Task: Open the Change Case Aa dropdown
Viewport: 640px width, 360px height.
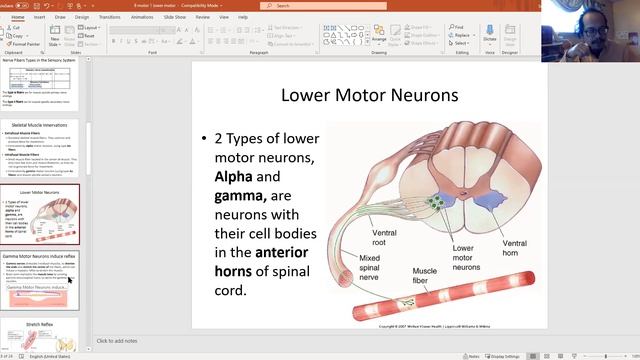Action: pos(165,41)
